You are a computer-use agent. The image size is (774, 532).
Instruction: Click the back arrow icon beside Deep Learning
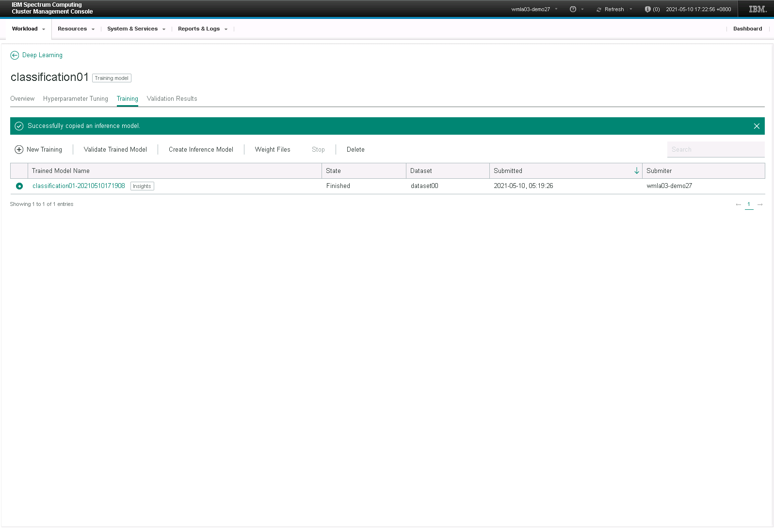pyautogui.click(x=15, y=55)
